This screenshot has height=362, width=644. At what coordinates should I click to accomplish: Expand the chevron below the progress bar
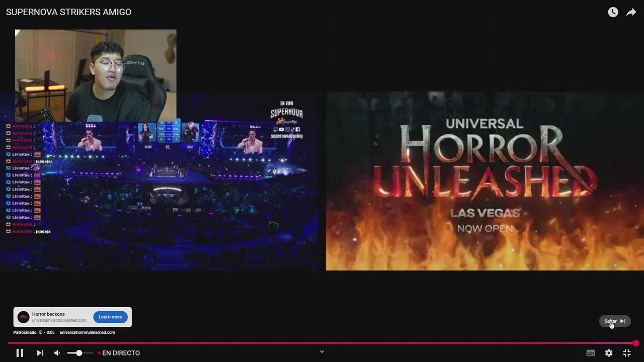[322, 351]
